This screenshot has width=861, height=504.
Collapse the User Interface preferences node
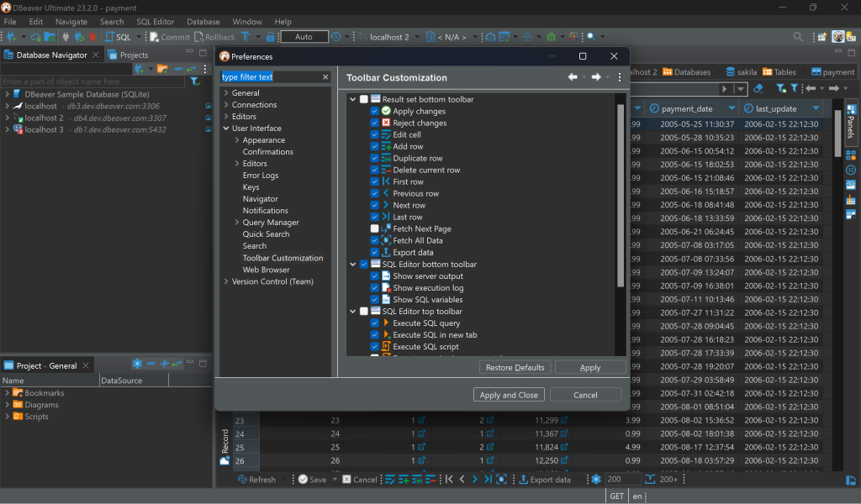(226, 129)
